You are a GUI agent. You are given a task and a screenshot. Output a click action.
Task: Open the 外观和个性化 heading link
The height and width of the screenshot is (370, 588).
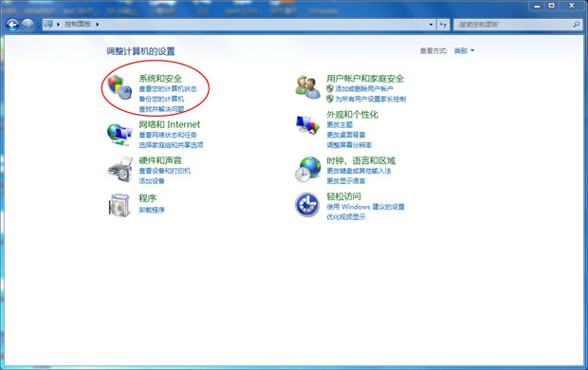pyautogui.click(x=352, y=115)
